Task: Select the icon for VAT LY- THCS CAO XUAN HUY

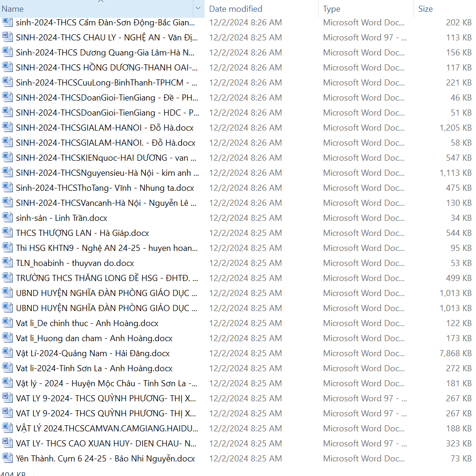Action: pos(8,443)
